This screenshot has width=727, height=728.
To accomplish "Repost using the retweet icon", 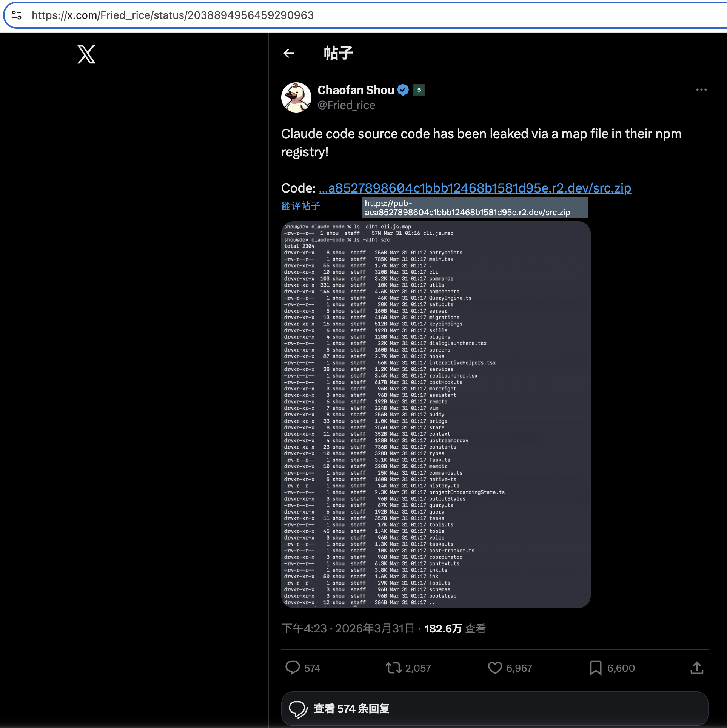I will [394, 668].
